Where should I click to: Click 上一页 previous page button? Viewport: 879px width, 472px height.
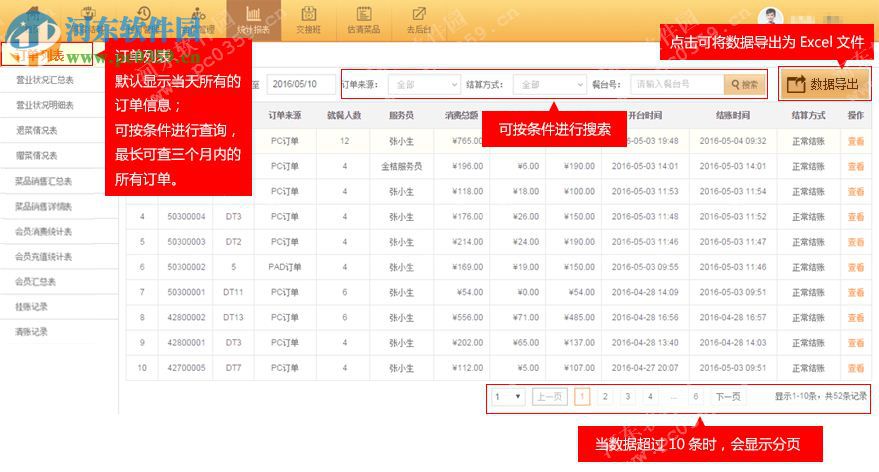(x=549, y=397)
